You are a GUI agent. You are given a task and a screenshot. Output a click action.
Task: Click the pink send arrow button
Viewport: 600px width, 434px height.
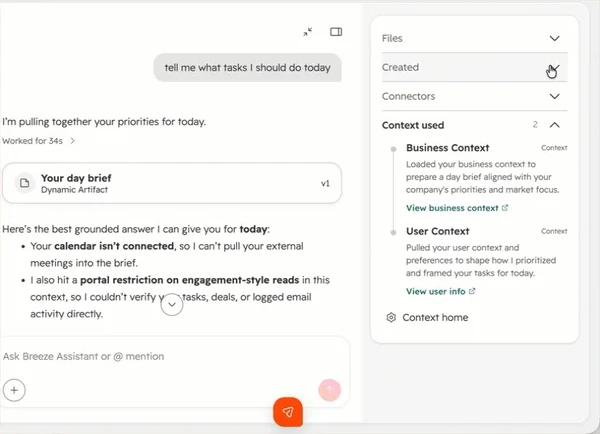pyautogui.click(x=329, y=390)
